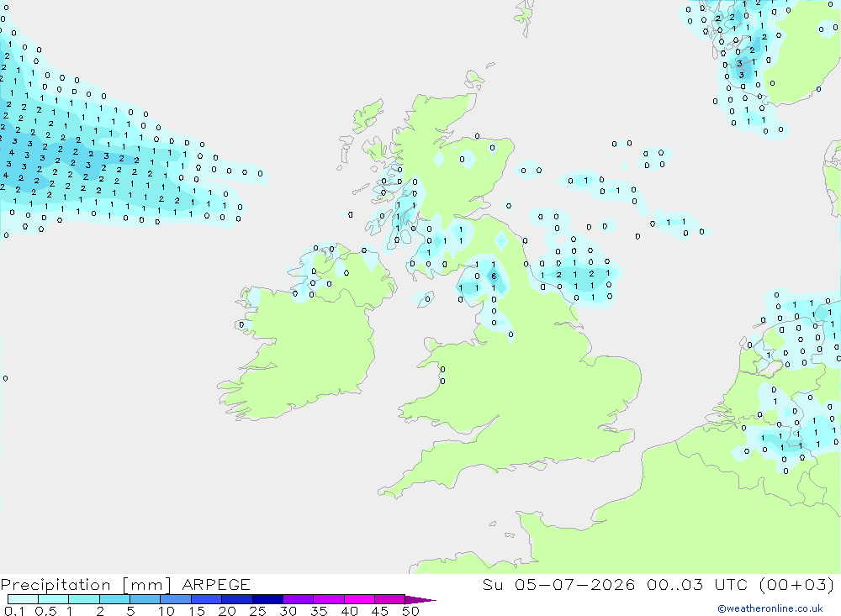Select the 25–30 mm navy legend swatch
This screenshot has width=841, height=616.
[267, 599]
